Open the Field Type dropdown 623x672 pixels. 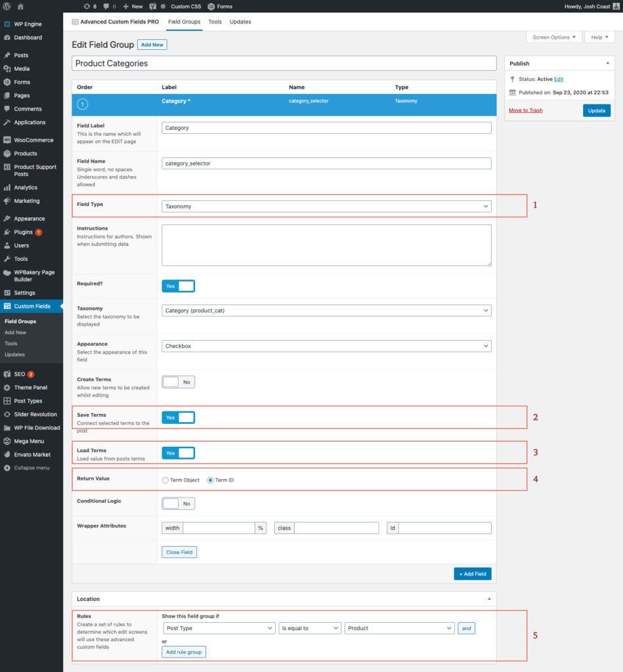click(326, 206)
